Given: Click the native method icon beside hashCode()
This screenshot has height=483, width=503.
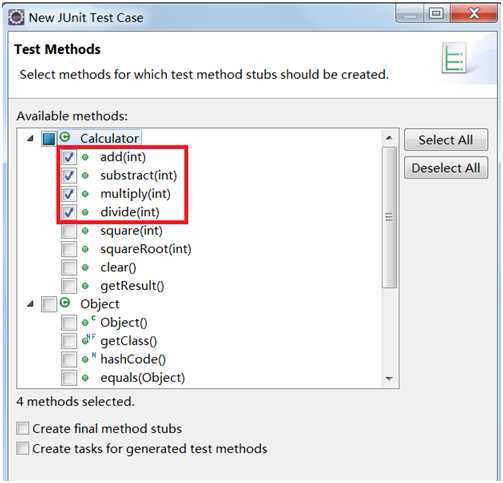Looking at the screenshot, I should (x=88, y=358).
